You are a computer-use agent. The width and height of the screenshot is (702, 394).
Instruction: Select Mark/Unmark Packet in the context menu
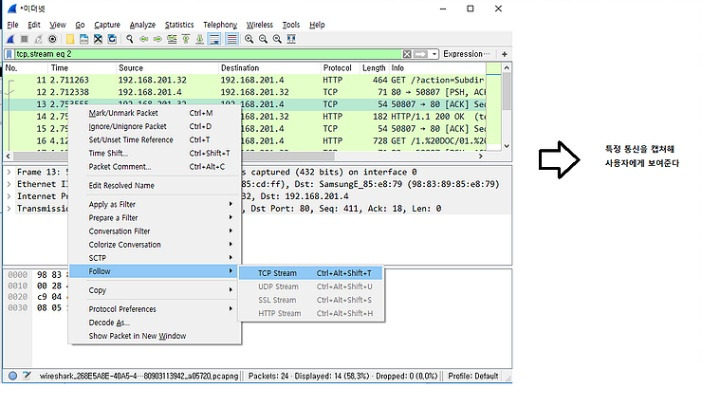pos(155,113)
